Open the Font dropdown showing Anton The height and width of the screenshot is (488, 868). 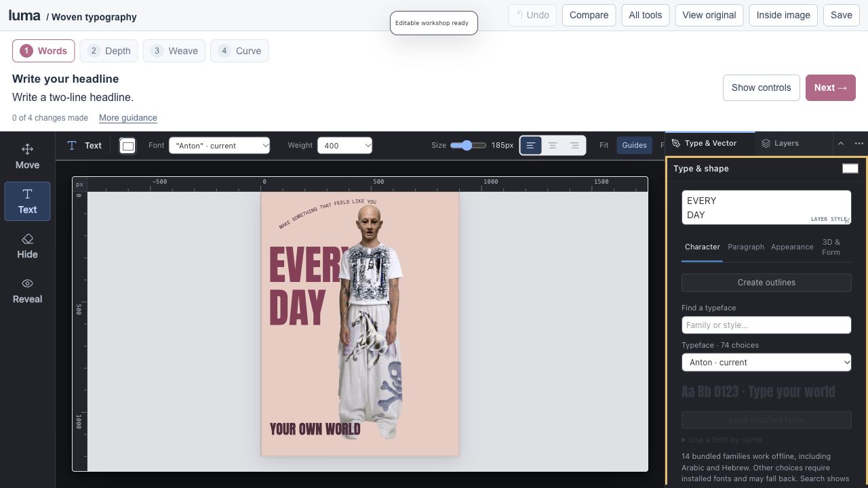pos(219,146)
